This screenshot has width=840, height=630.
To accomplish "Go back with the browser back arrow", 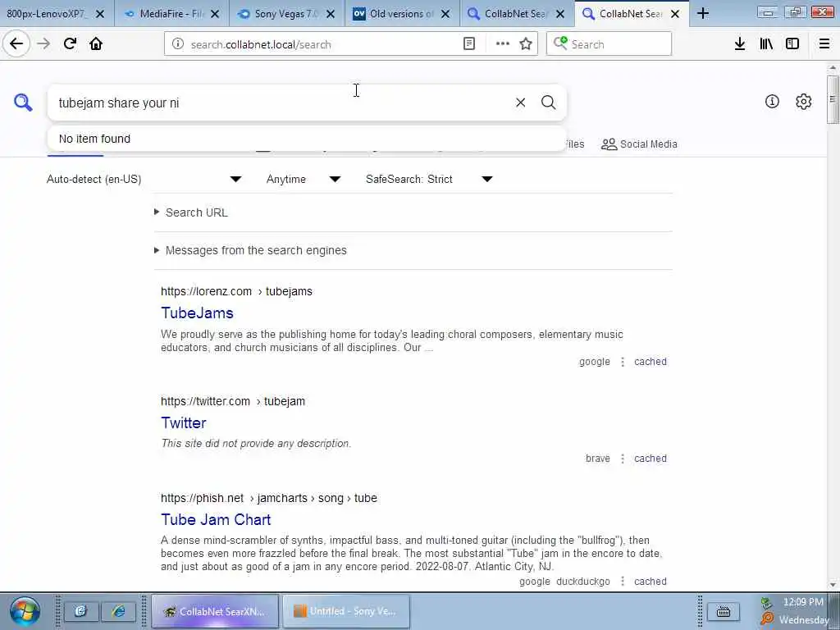I will 16,44.
